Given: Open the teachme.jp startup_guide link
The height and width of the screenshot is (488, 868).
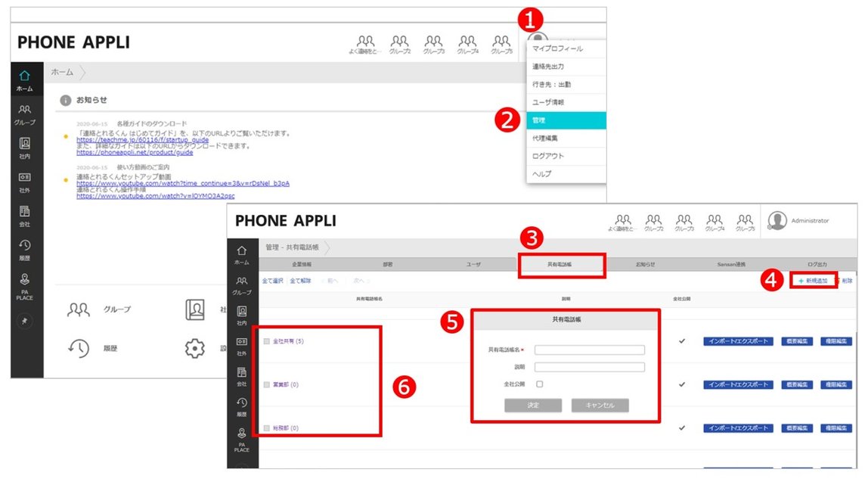Looking at the screenshot, I should [143, 140].
